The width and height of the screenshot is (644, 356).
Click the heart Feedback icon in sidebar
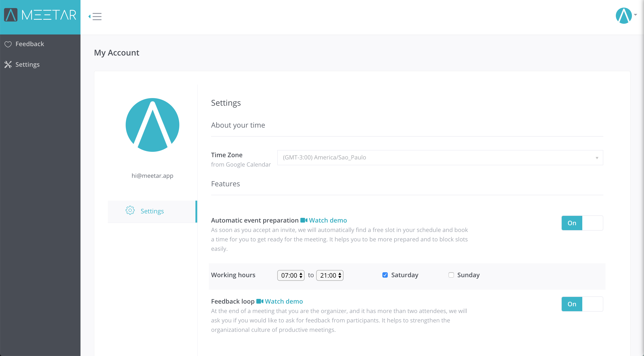(x=8, y=44)
